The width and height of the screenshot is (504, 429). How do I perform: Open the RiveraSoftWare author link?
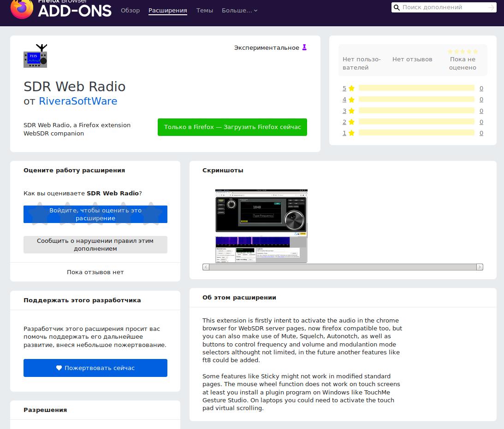coord(78,101)
